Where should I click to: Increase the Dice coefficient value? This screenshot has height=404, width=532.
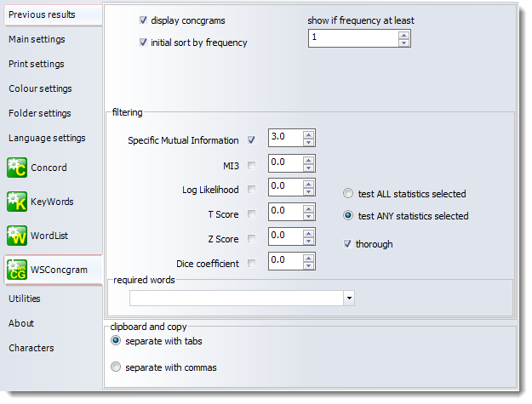pyautogui.click(x=309, y=258)
